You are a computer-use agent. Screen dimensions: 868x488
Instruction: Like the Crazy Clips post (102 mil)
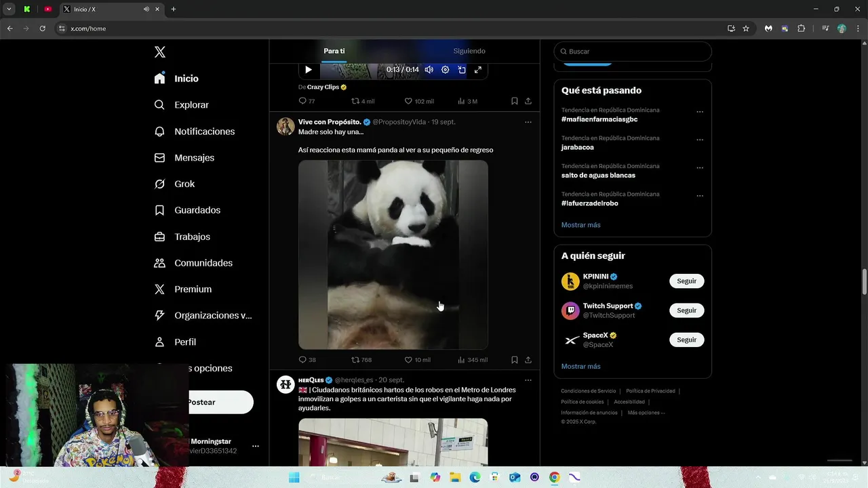[x=419, y=101]
